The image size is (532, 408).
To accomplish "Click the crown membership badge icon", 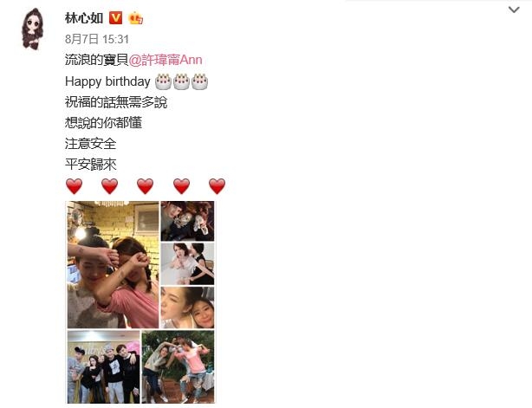I will (135, 18).
